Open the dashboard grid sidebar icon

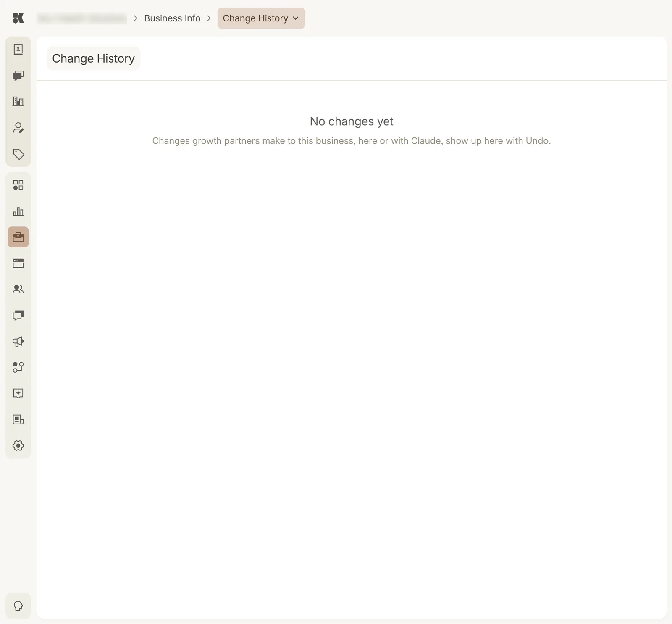pos(18,185)
